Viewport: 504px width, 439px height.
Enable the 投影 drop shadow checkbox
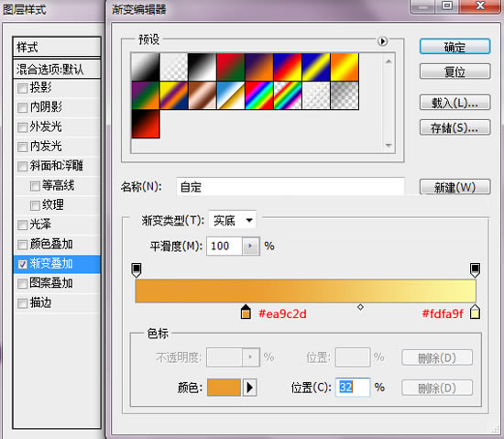pyautogui.click(x=22, y=88)
